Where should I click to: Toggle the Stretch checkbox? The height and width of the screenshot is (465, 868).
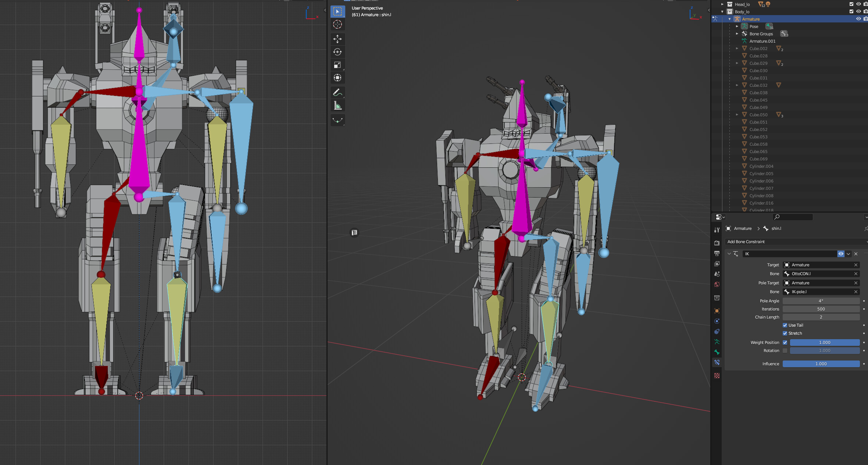point(785,333)
